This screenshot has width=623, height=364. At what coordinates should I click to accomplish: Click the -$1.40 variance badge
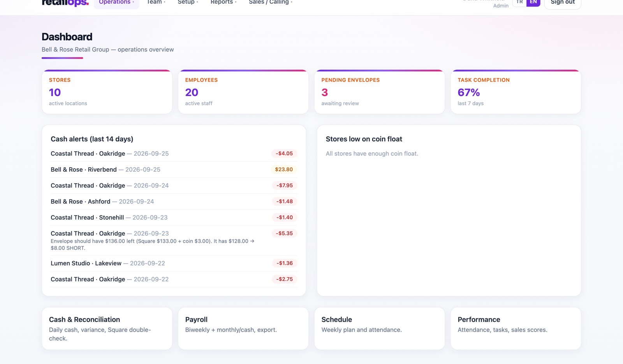click(x=285, y=217)
